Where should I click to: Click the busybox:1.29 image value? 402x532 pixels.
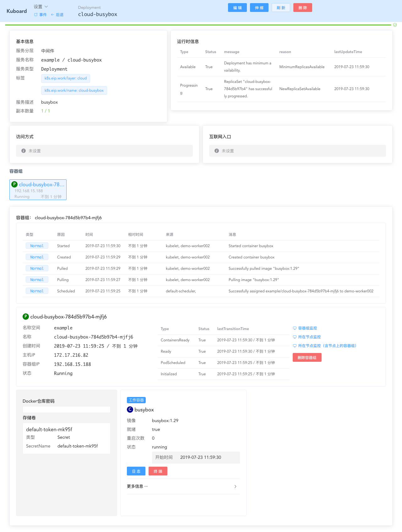[165, 421]
